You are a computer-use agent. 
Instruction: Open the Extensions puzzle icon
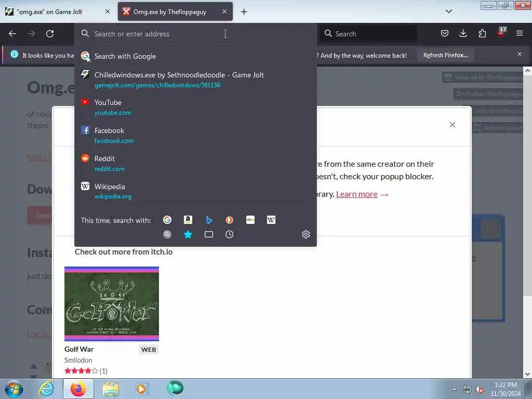point(482,33)
